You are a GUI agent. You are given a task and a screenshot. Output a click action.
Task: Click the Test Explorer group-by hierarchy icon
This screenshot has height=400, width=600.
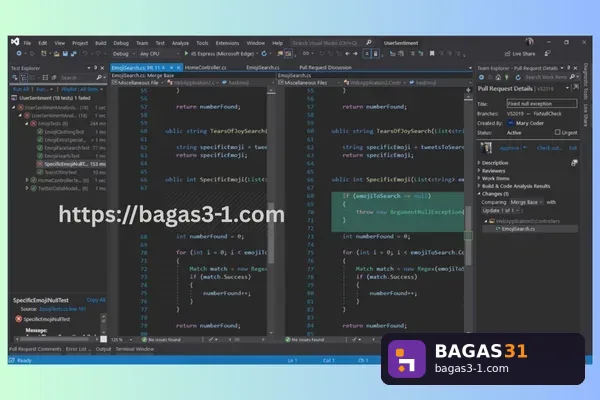pos(24,78)
